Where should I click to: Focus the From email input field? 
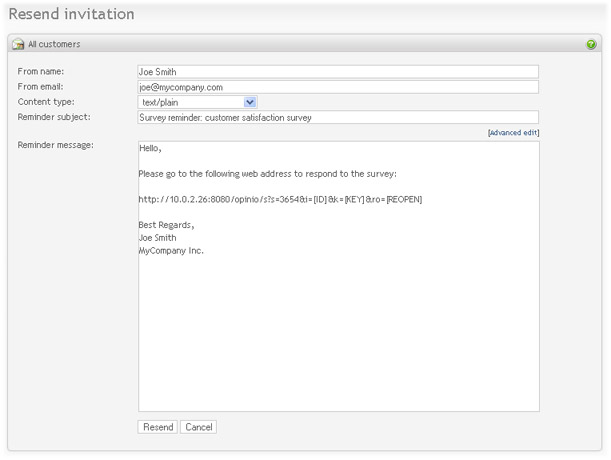click(338, 87)
